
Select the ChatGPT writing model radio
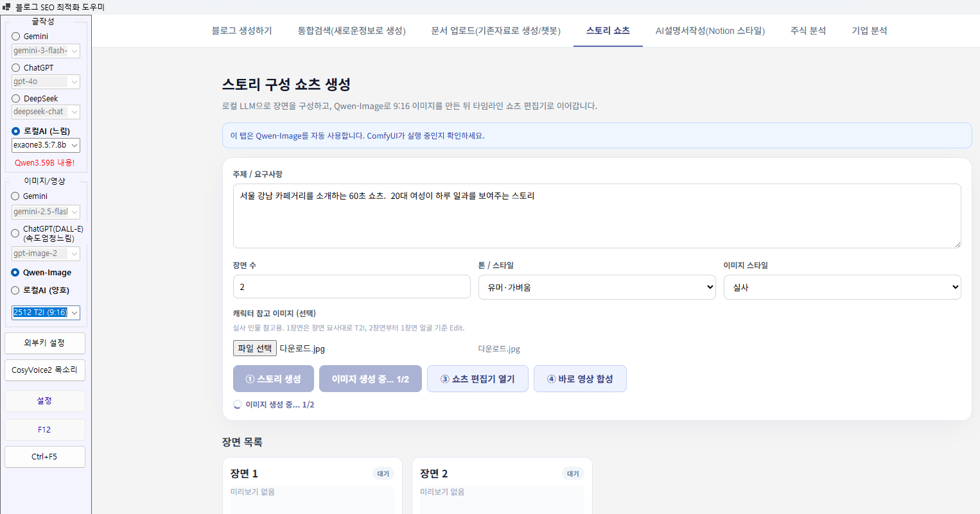[x=16, y=67]
